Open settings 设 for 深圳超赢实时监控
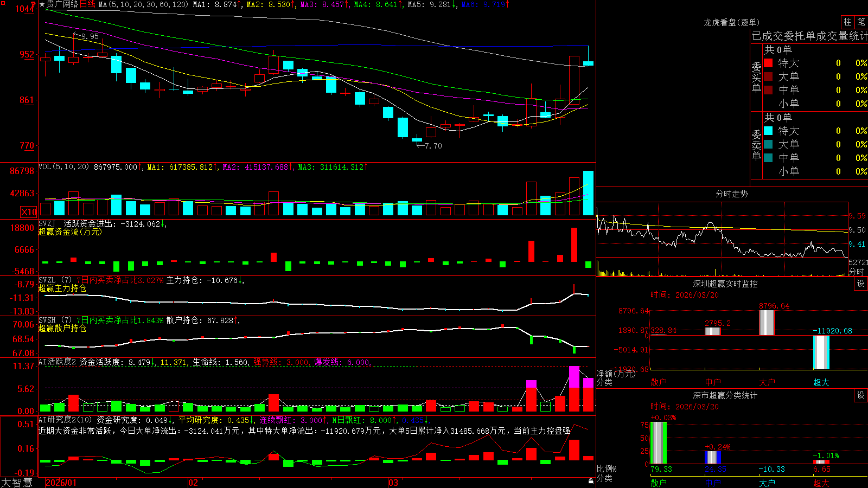 pyautogui.click(x=861, y=284)
